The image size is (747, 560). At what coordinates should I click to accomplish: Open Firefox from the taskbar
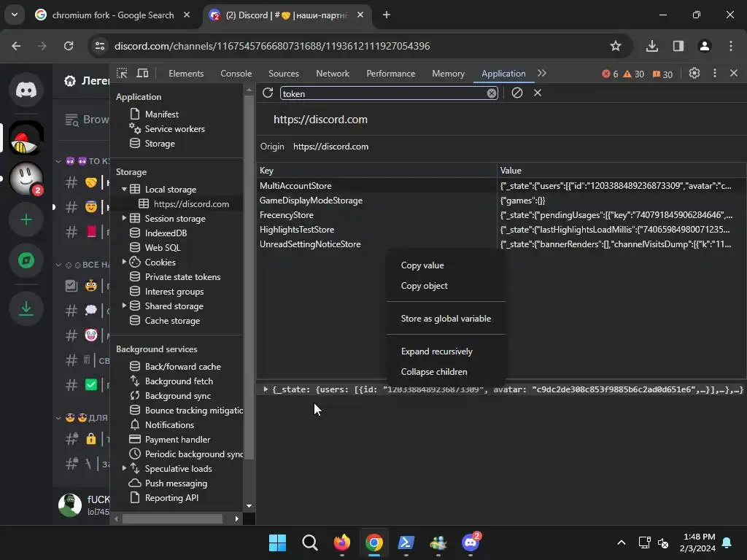point(342,542)
